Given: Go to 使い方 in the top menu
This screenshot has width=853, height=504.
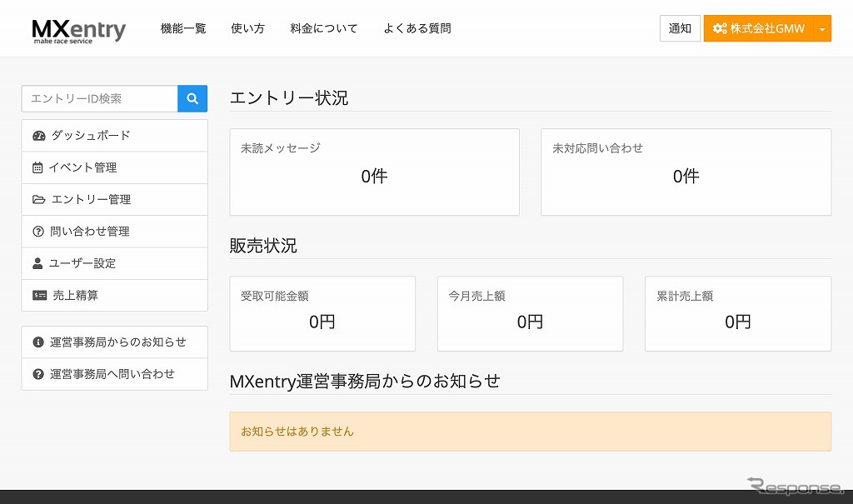Looking at the screenshot, I should (x=247, y=28).
